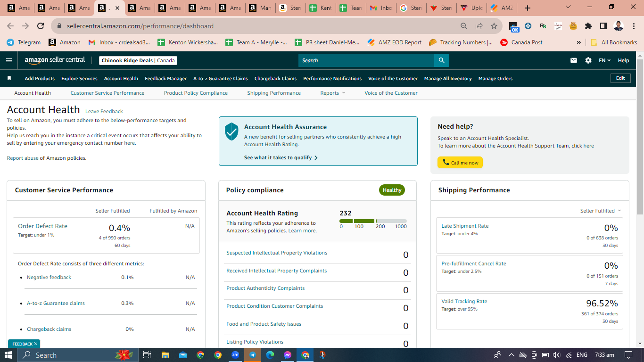This screenshot has width=644, height=362.
Task: Open the tab search chevron
Action: [568, 7]
